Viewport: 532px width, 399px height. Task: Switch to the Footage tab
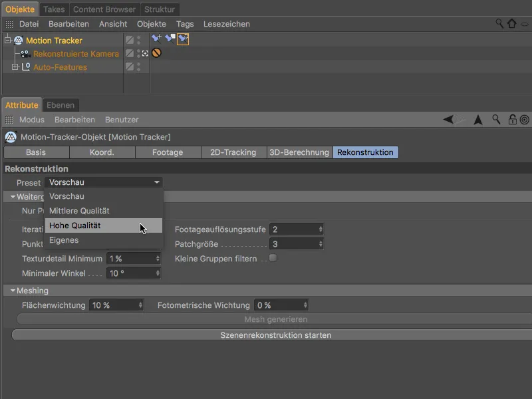[168, 152]
